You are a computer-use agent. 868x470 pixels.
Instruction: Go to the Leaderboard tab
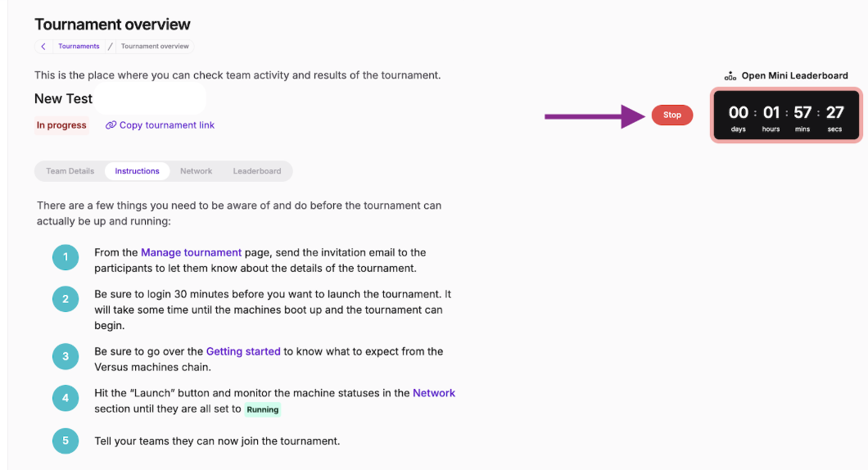(257, 171)
